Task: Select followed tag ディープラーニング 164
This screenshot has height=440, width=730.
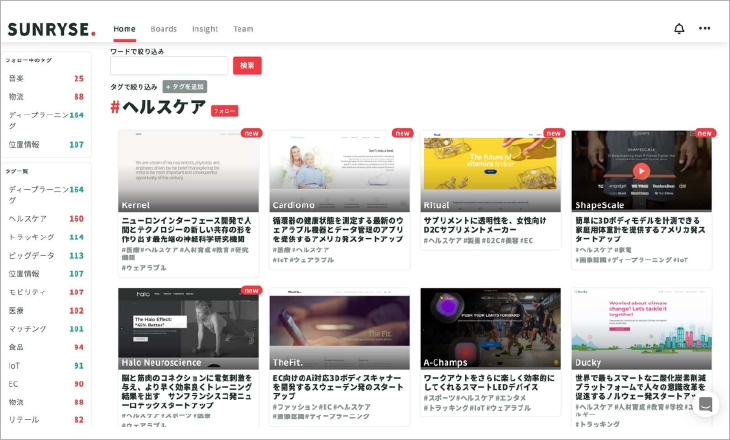Action: click(46, 120)
